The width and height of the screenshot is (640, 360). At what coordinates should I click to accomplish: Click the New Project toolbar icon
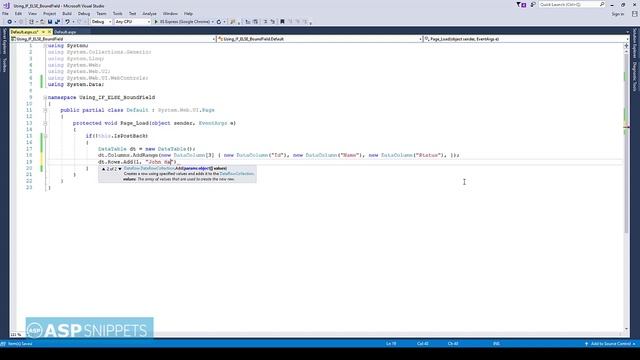point(31,22)
